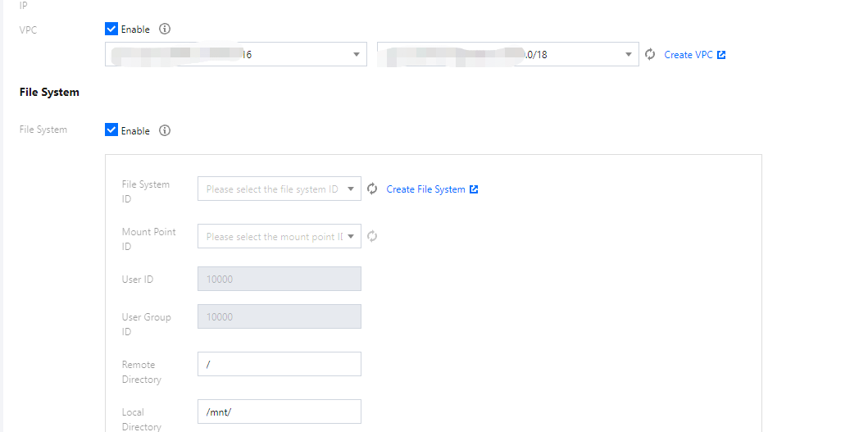
Task: Uncheck the VPC Enable checkbox
Action: tap(112, 30)
